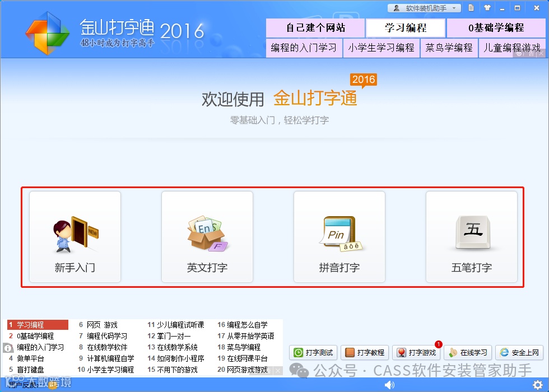Minimize the 金山打字通 window
This screenshot has height=392, width=549.
pos(502,8)
